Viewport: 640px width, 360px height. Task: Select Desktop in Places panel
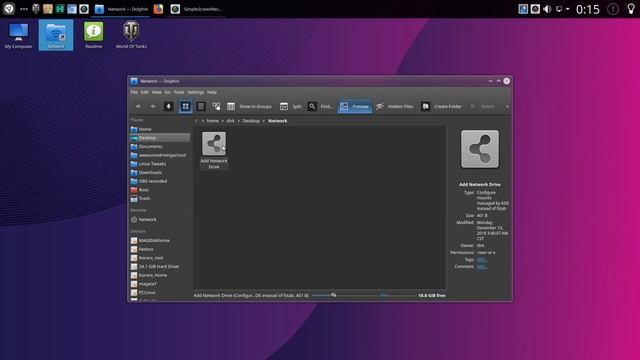point(160,138)
